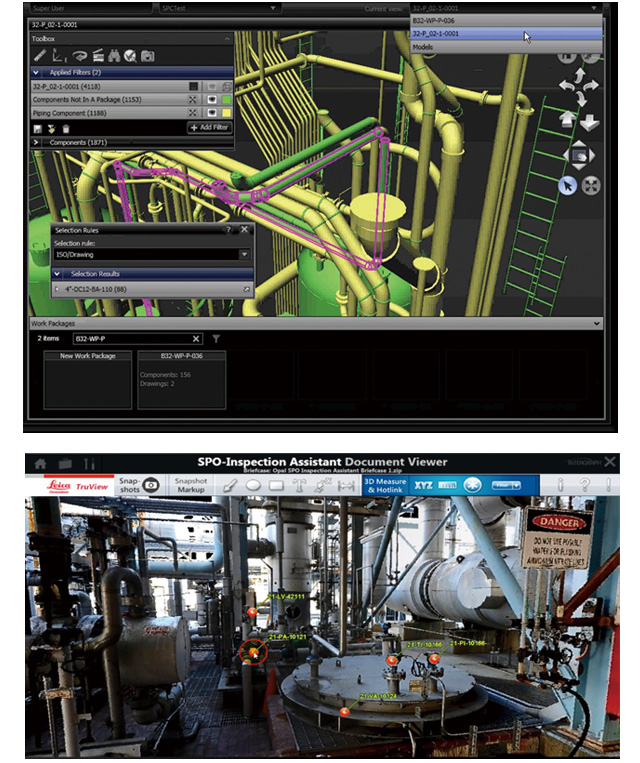The width and height of the screenshot is (640, 763).
Task: Click the fit-to-view expand arrows icon
Action: 590,184
